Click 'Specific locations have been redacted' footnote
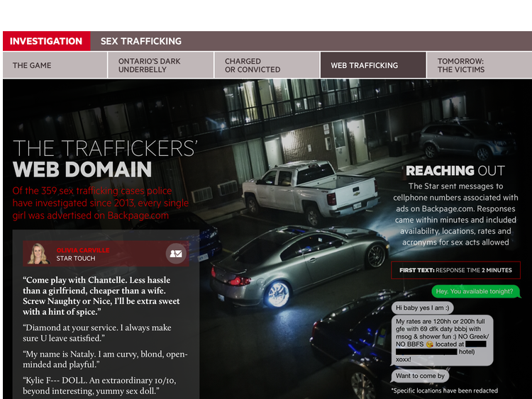This screenshot has width=532, height=399. 445,390
